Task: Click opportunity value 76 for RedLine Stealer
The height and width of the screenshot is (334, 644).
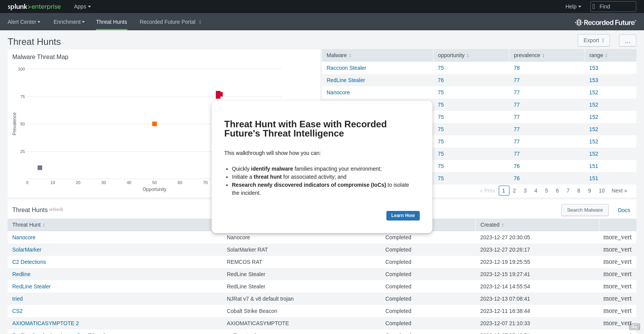Action: click(x=441, y=80)
